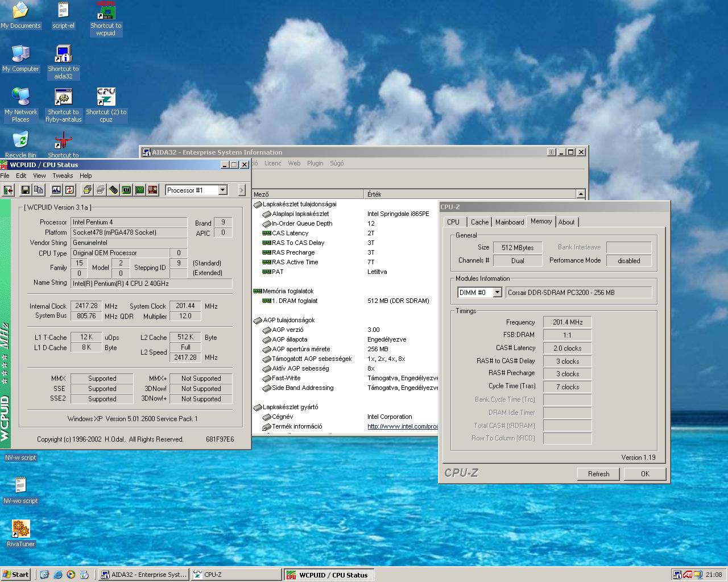Select the My Documents desktop icon
This screenshot has height=582, width=728.
tap(20, 15)
